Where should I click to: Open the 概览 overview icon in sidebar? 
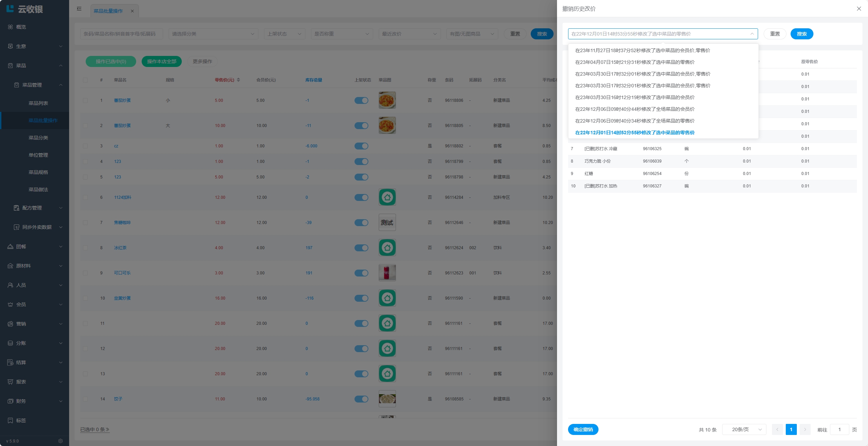tap(10, 27)
